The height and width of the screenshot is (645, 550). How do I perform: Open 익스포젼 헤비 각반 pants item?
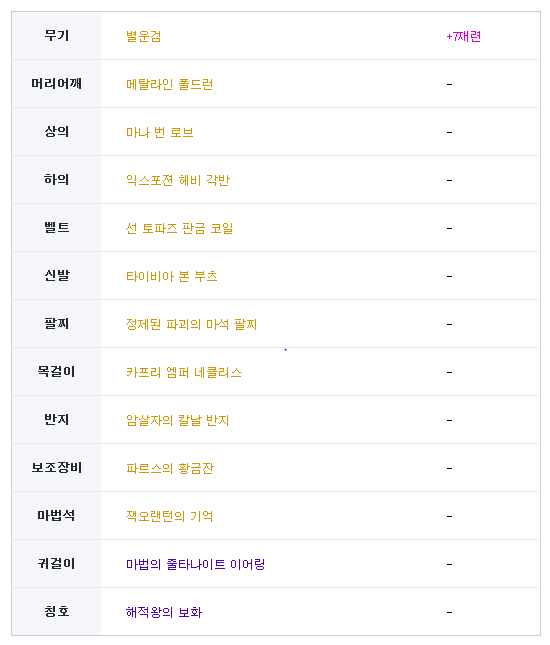(178, 180)
